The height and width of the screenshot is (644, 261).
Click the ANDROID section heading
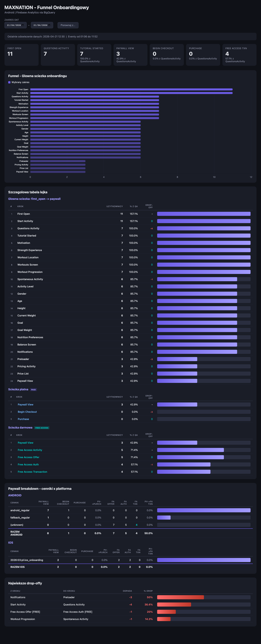tap(15, 496)
